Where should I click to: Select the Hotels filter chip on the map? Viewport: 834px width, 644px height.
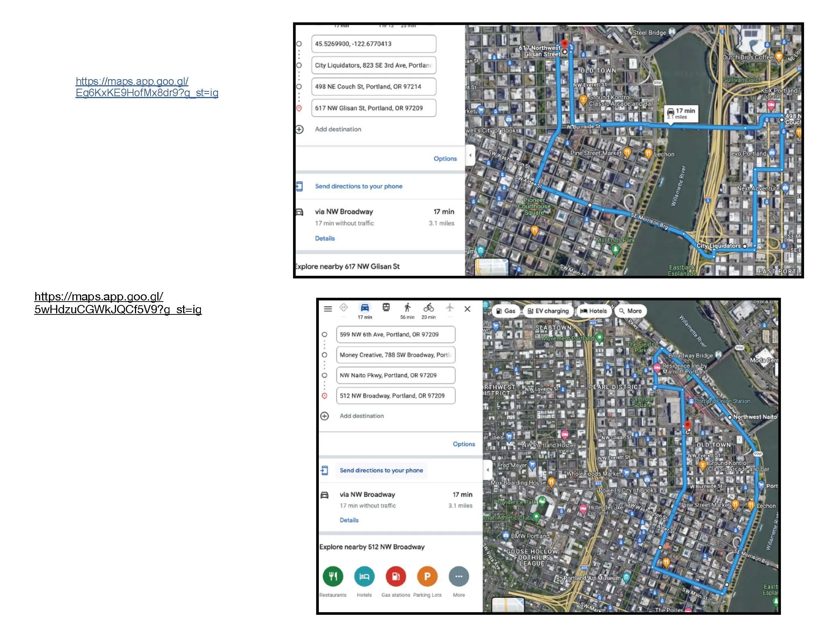coord(594,311)
